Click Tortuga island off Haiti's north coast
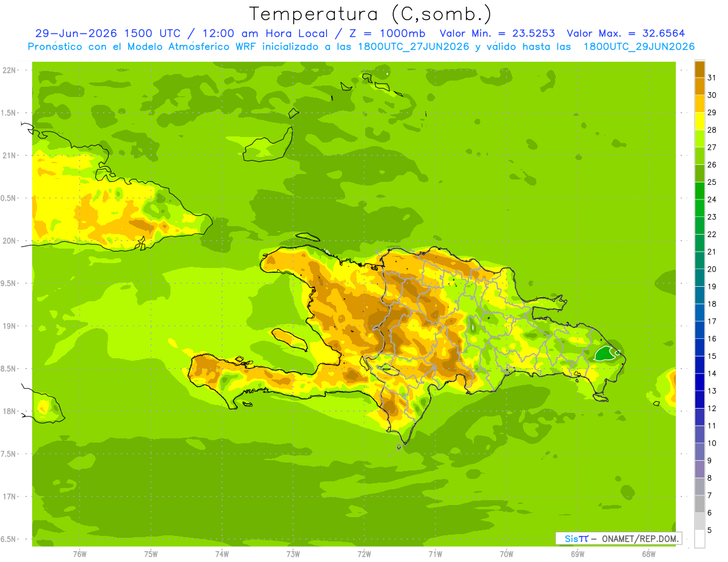 tap(308, 237)
